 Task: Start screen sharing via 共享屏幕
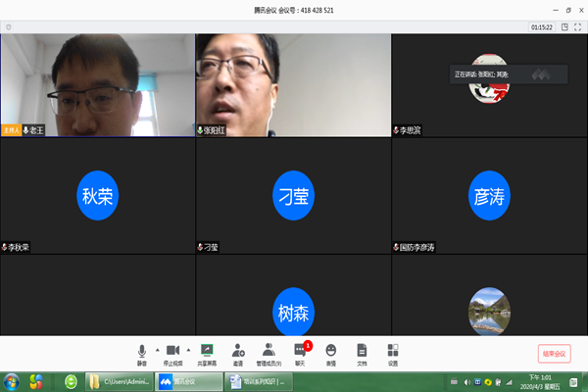(207, 355)
